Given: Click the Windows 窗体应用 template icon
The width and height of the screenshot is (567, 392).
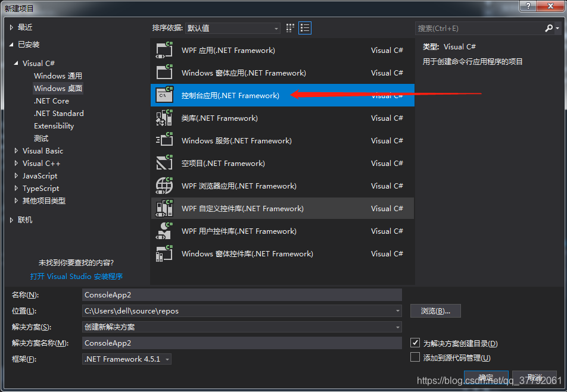Looking at the screenshot, I should click(164, 73).
